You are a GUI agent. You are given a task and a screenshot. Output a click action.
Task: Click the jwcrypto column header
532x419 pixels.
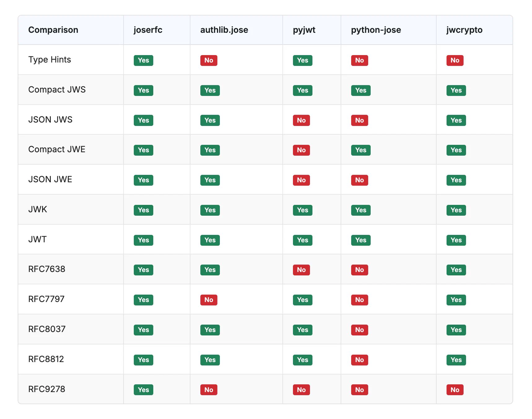tap(464, 30)
